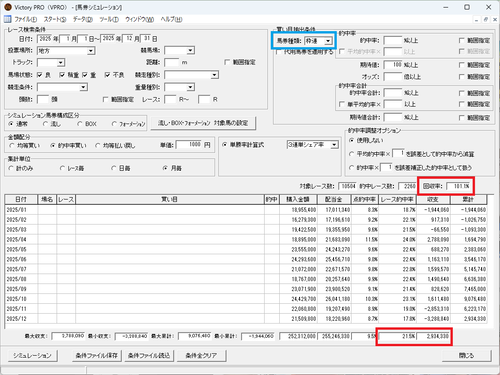The width and height of the screenshot is (500, 375).
Task: Click the Victory PRO app icon in title bar
Action: click(8, 7)
